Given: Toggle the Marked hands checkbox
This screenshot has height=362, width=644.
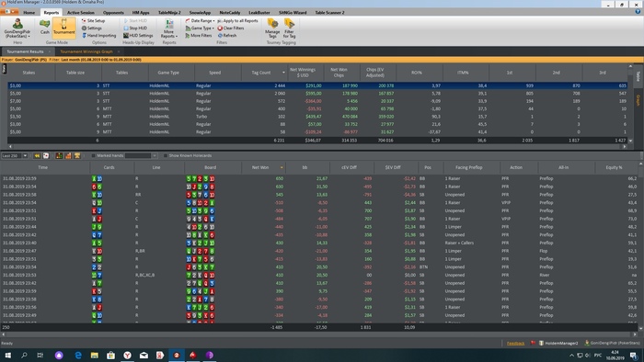Looking at the screenshot, I should tap(93, 156).
